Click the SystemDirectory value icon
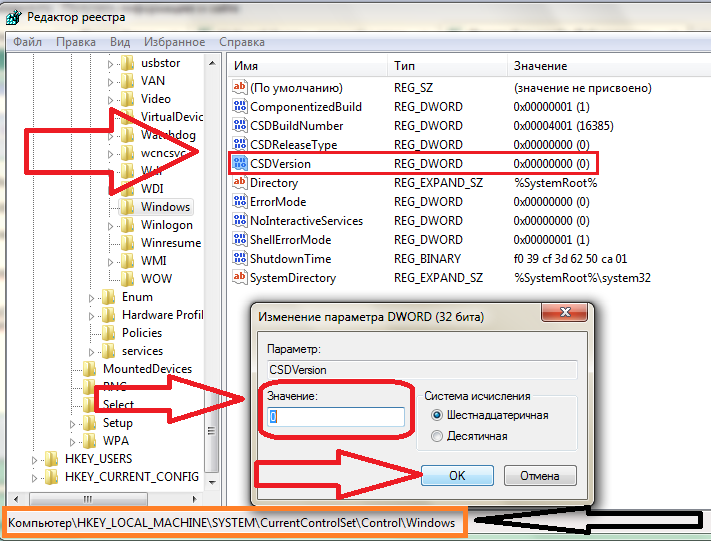The width and height of the screenshot is (711, 541). pos(239,278)
